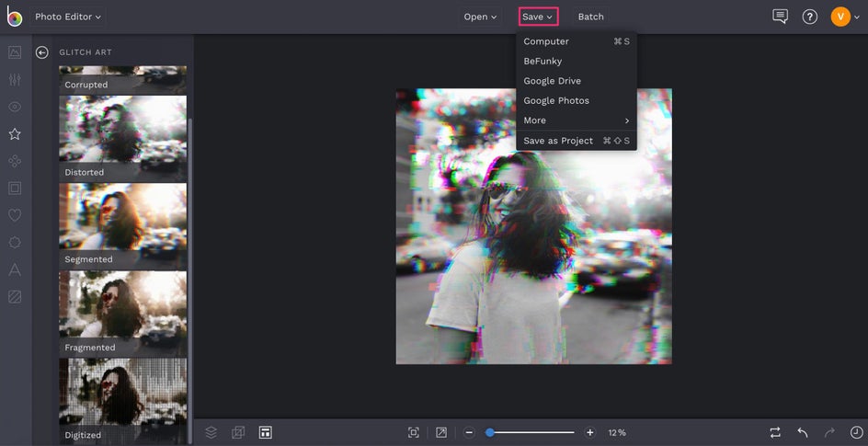Open the Edit sliders sidebar tool
Screen dimensions: 868x446
coord(15,80)
